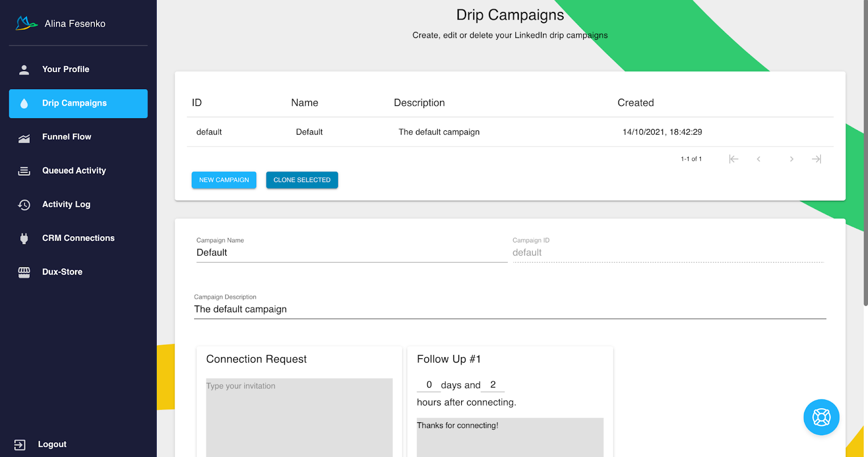Open the help lifebuoy button
Image resolution: width=868 pixels, height=457 pixels.
click(821, 417)
